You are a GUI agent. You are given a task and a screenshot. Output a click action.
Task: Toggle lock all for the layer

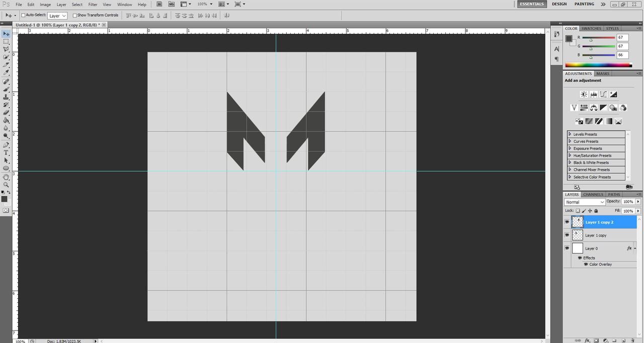596,211
